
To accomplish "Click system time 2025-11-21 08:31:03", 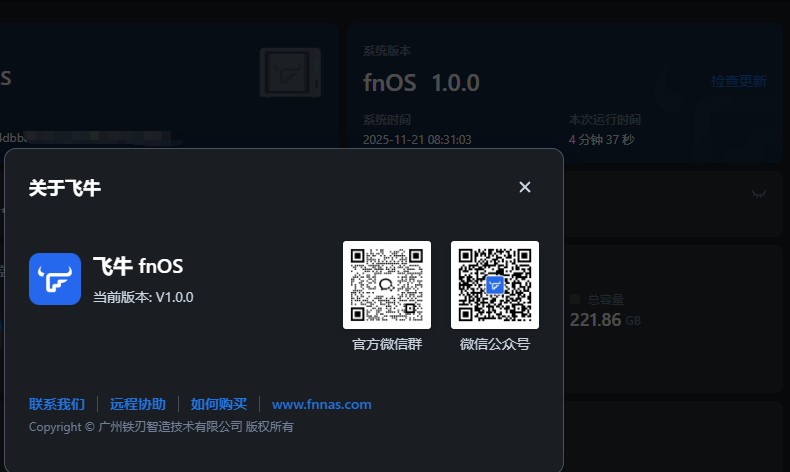I will click(417, 140).
